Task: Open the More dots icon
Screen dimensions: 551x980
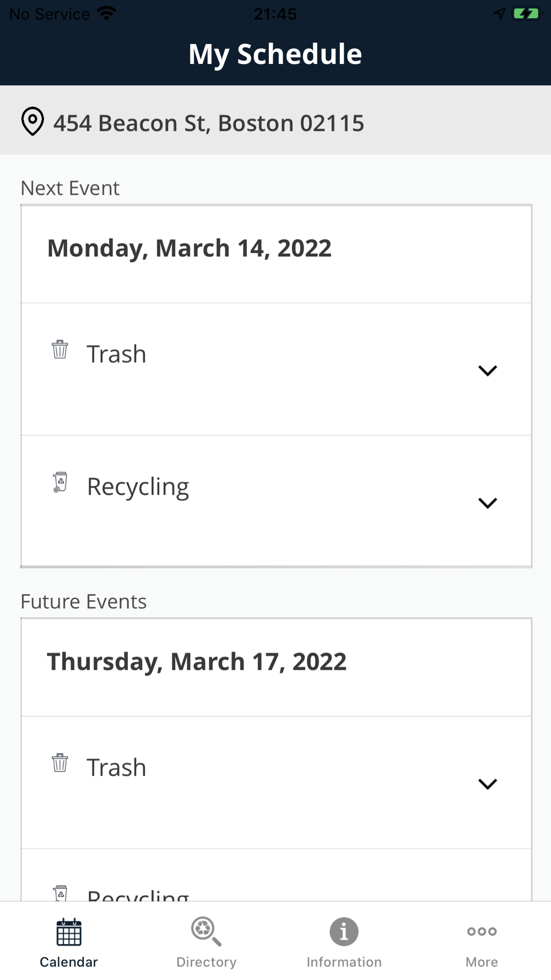Action: 482,931
